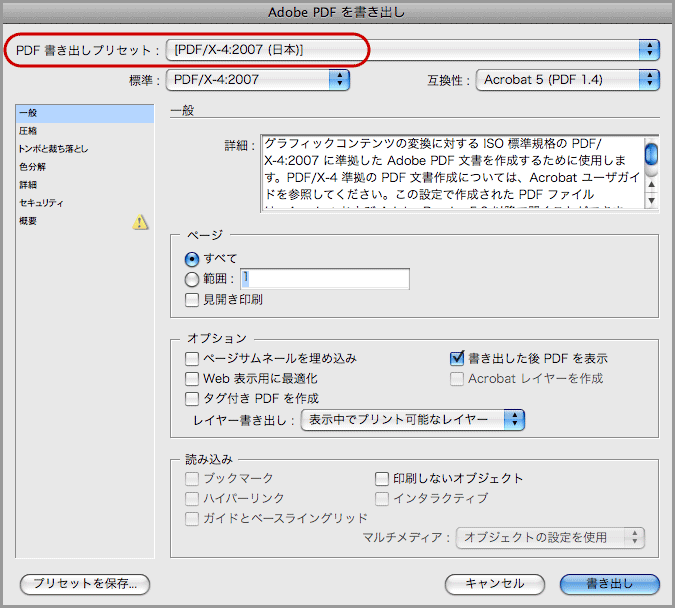Open the セキュリティ panel
Screen dimensions: 675x608
[85, 203]
